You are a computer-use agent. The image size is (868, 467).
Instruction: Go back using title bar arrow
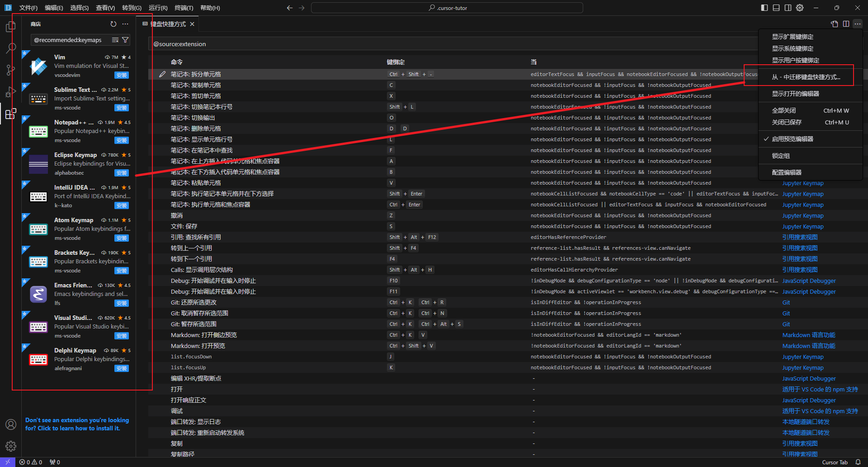(x=290, y=8)
